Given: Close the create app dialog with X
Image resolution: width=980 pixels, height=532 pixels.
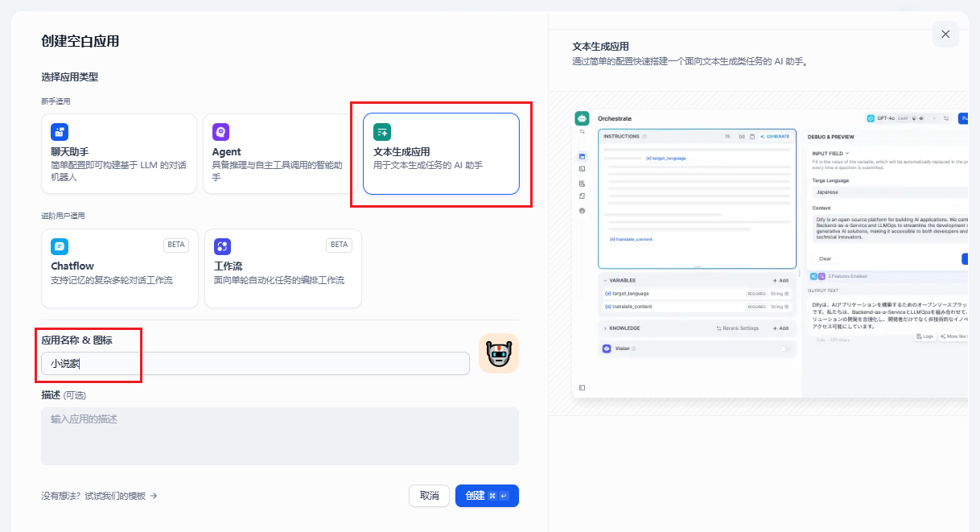Looking at the screenshot, I should coord(945,34).
